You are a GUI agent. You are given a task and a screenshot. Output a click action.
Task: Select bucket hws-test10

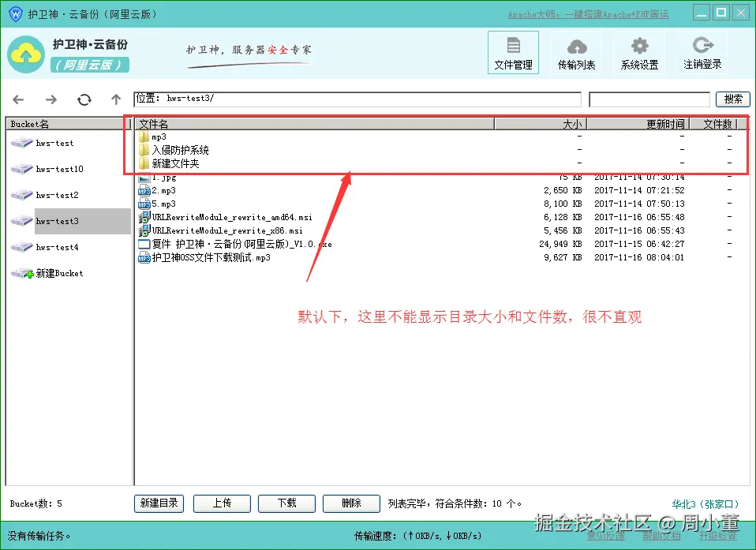[59, 169]
